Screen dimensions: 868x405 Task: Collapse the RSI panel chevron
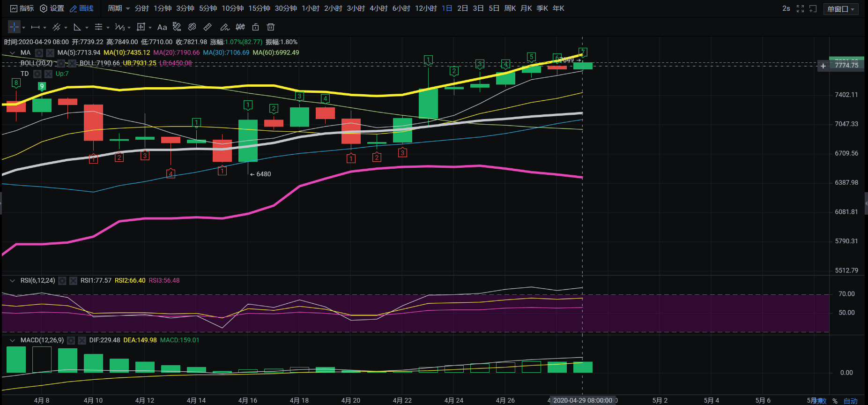(x=13, y=281)
